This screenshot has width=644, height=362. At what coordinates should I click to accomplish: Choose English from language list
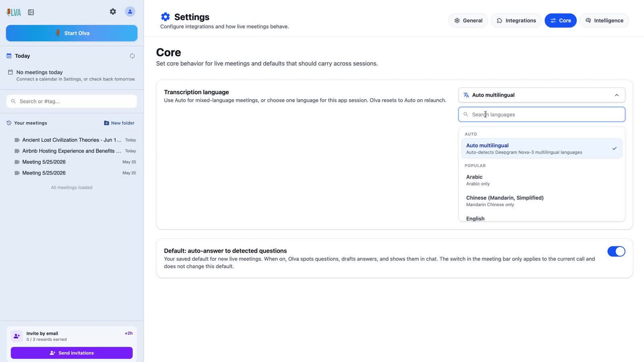pyautogui.click(x=541, y=218)
